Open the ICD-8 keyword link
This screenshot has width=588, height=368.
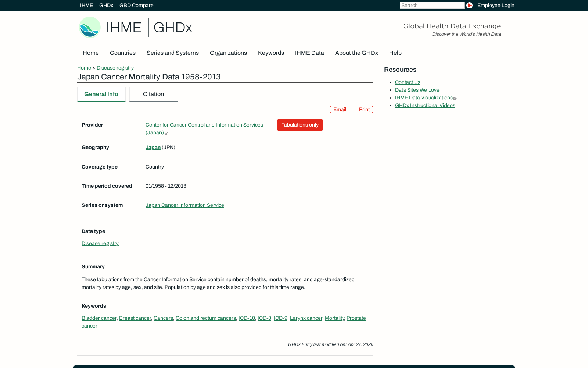[264, 318]
